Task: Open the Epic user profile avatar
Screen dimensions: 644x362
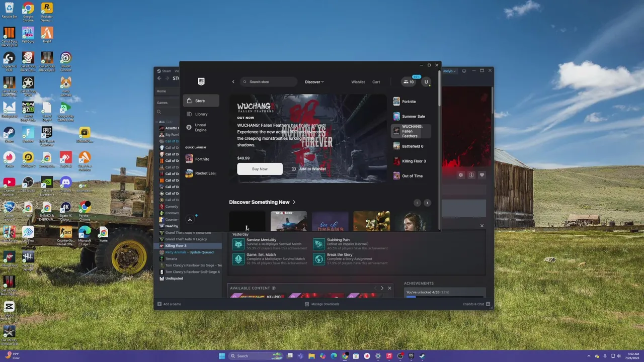Action: tap(426, 82)
